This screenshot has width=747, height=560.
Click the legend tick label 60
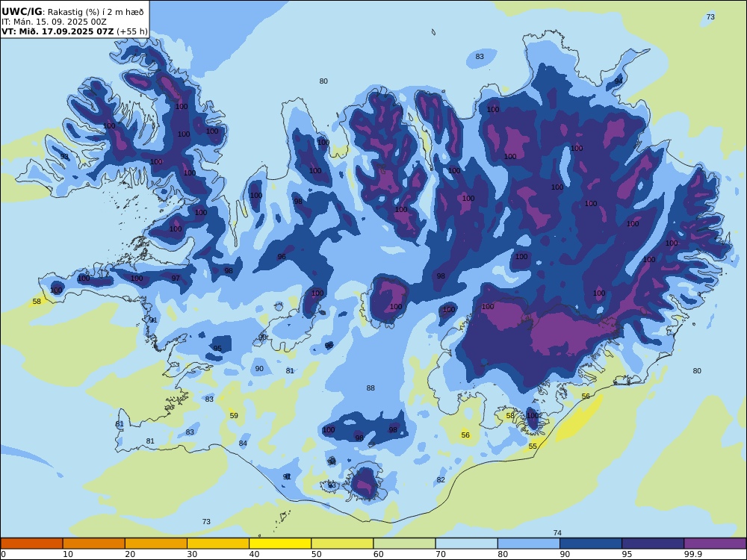[x=379, y=554]
